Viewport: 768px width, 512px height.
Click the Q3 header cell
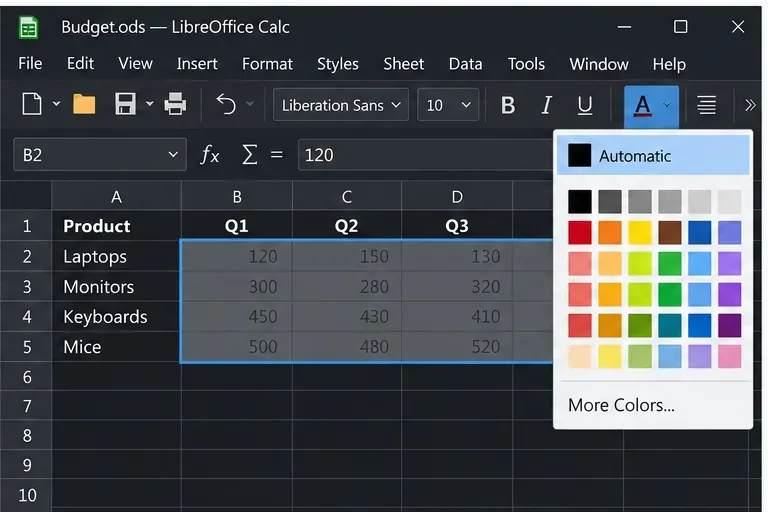pyautogui.click(x=457, y=226)
